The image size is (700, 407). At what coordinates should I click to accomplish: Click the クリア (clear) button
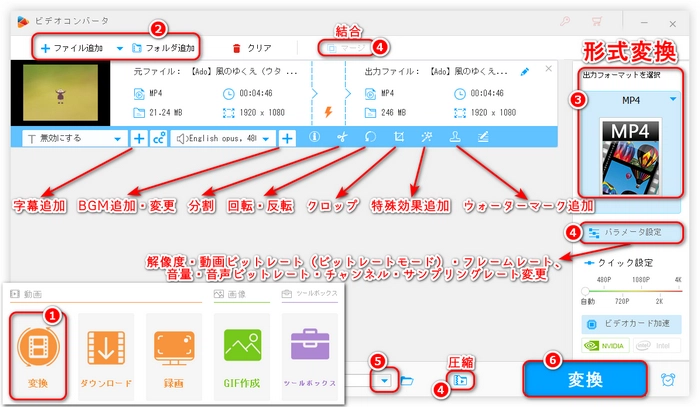252,48
